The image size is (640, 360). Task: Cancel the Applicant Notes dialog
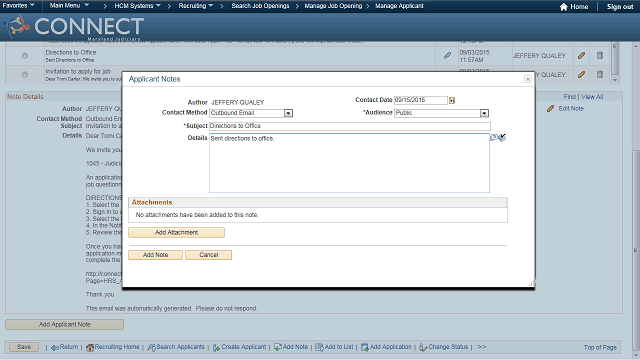[209, 255]
